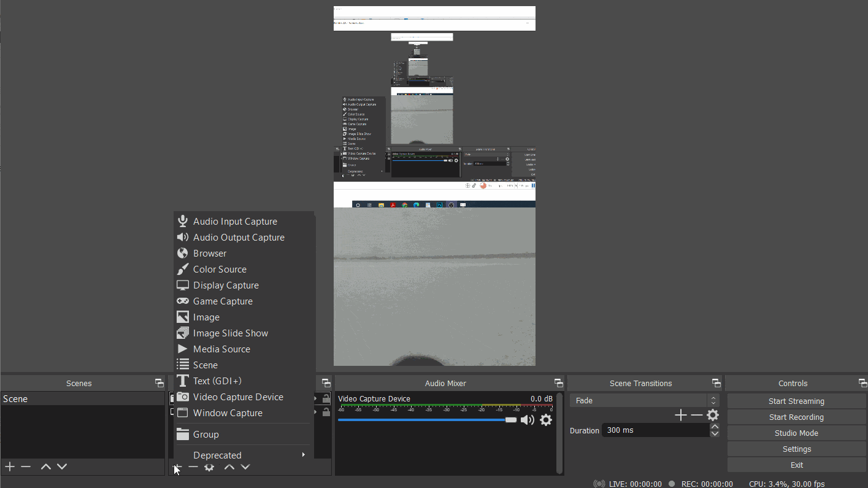Move the source up with the Sources up arrow
868x488 pixels.
click(229, 467)
